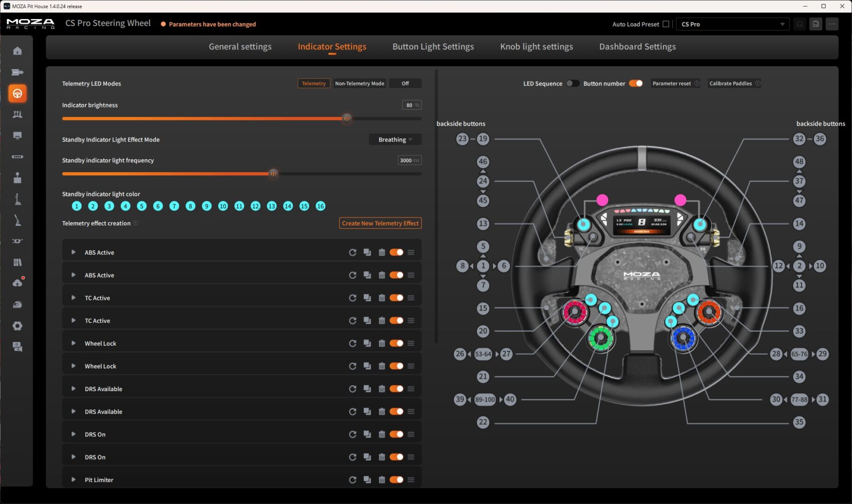852x504 pixels.
Task: Switch to the General settings tab
Action: coord(240,47)
